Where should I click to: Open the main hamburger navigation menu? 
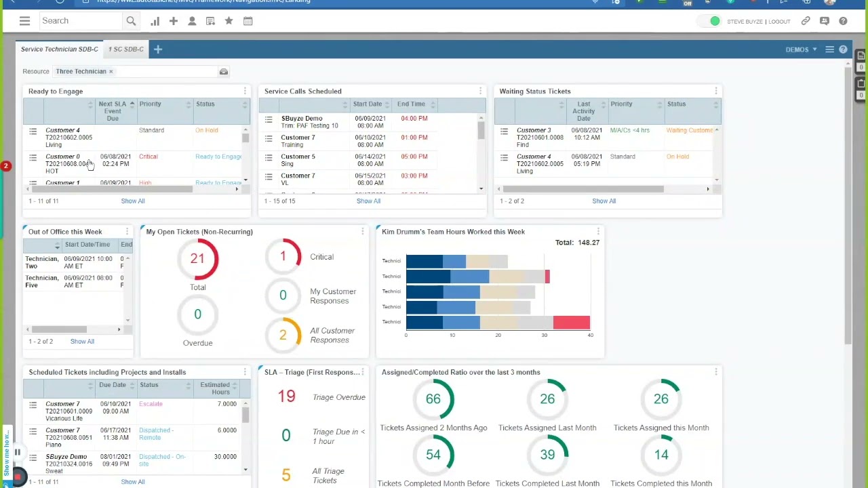tap(24, 21)
